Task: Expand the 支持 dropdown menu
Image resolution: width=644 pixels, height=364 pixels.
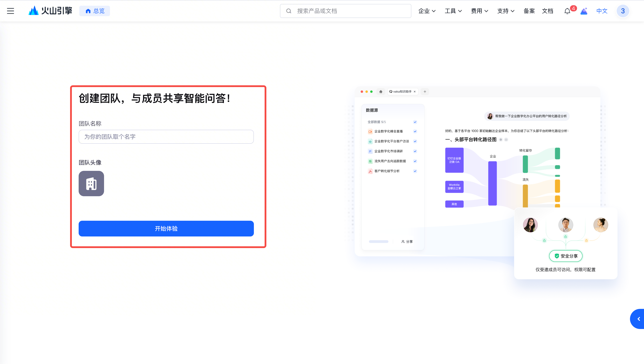Action: [506, 11]
